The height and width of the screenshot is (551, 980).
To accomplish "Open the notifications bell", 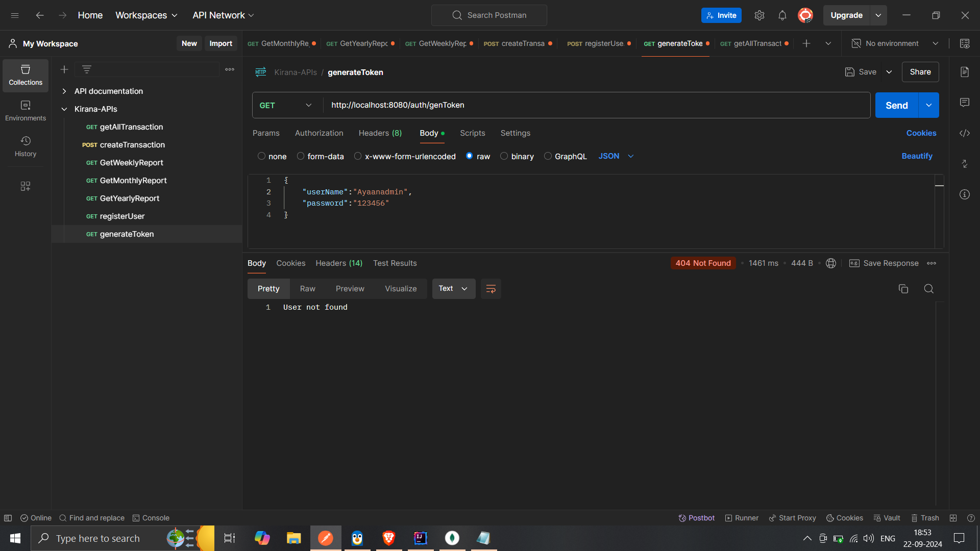I will click(x=782, y=15).
